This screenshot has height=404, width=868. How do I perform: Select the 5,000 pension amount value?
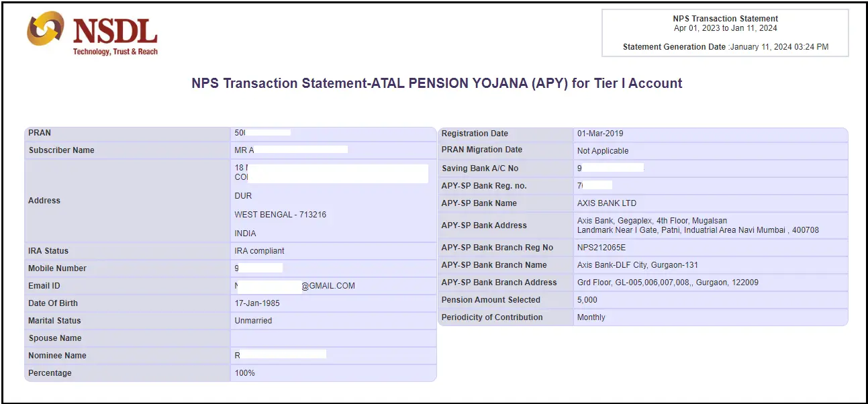[x=587, y=300]
